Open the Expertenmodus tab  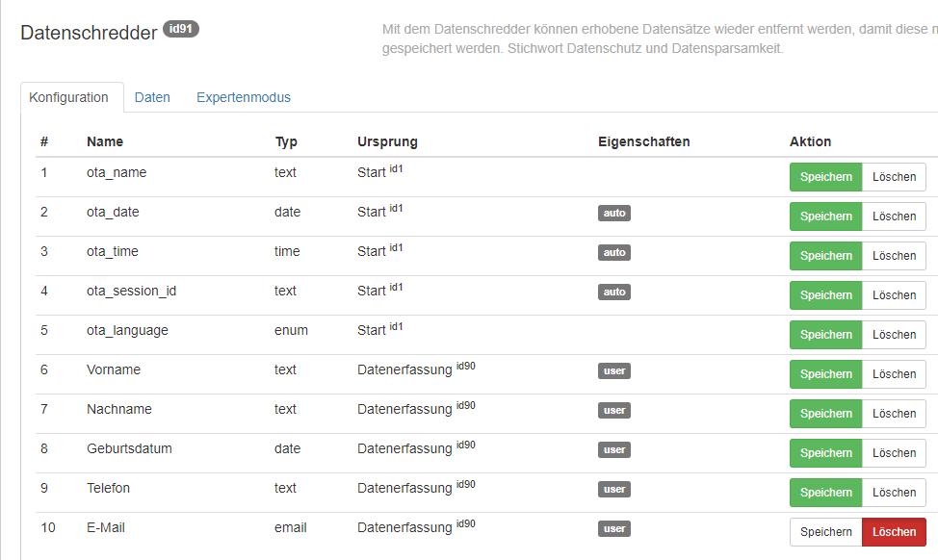tap(244, 97)
